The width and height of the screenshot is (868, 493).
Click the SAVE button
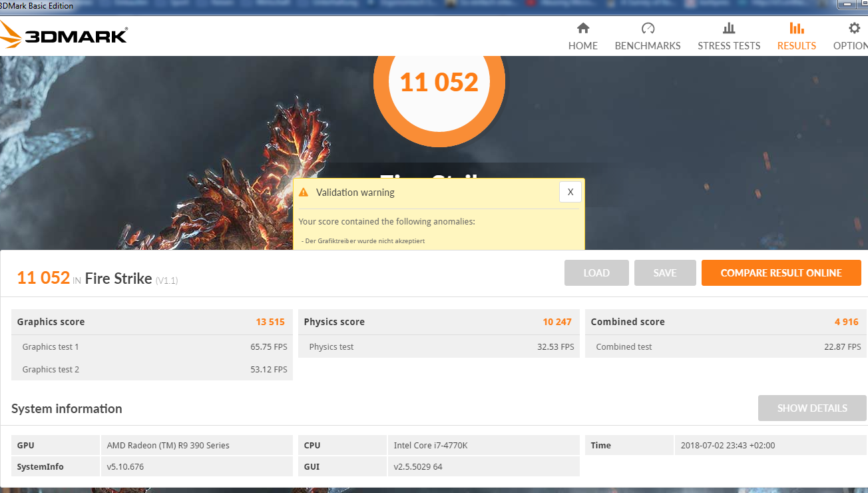665,273
